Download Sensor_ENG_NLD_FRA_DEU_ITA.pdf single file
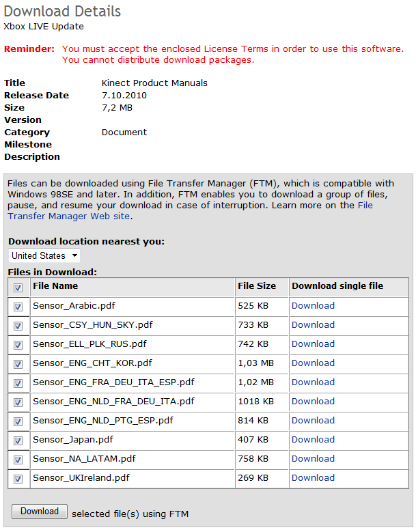 [x=313, y=402]
